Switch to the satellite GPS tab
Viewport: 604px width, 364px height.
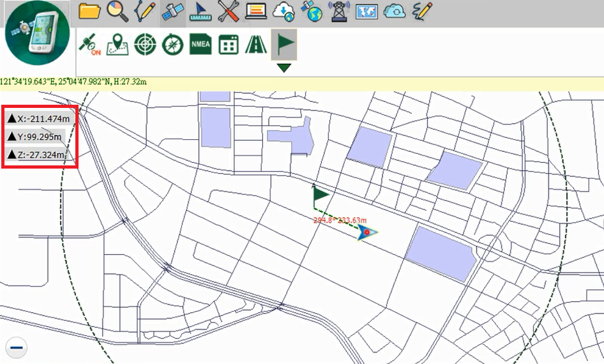(173, 11)
